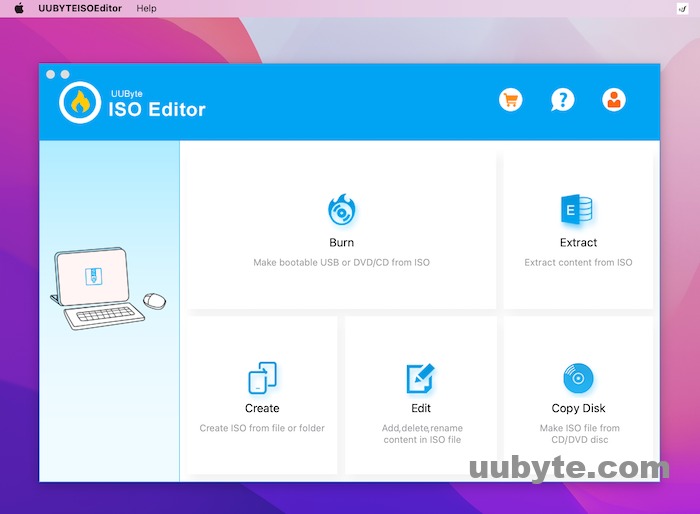Screen dimensions: 700x514
Task: Click the Edit pencil icon
Action: click(421, 378)
